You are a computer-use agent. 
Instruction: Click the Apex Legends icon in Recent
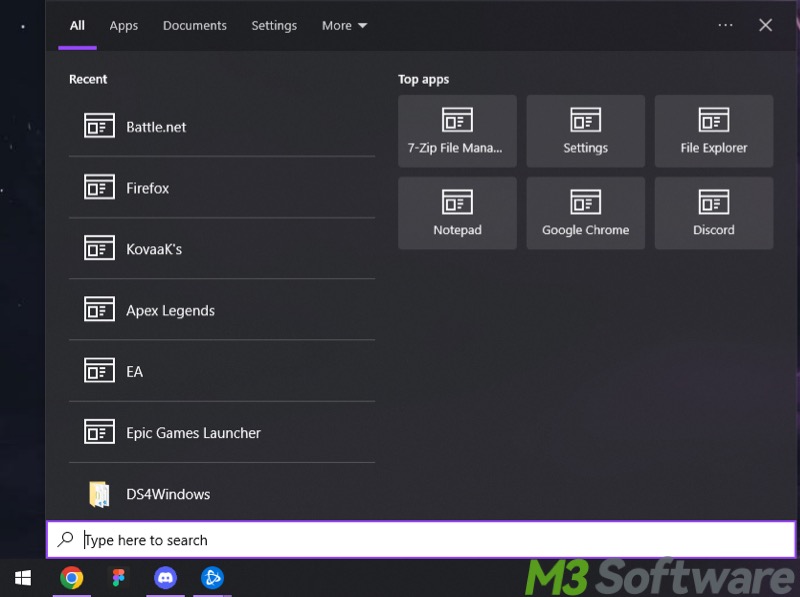pos(99,309)
